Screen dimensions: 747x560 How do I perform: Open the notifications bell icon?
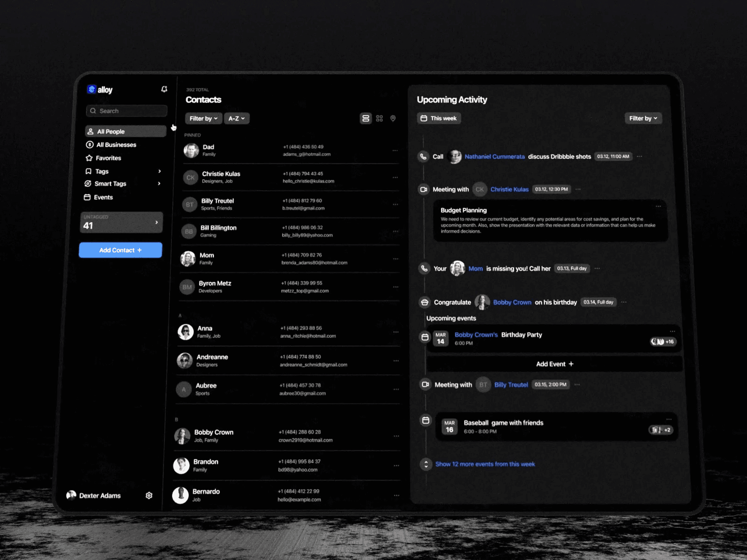coord(164,89)
